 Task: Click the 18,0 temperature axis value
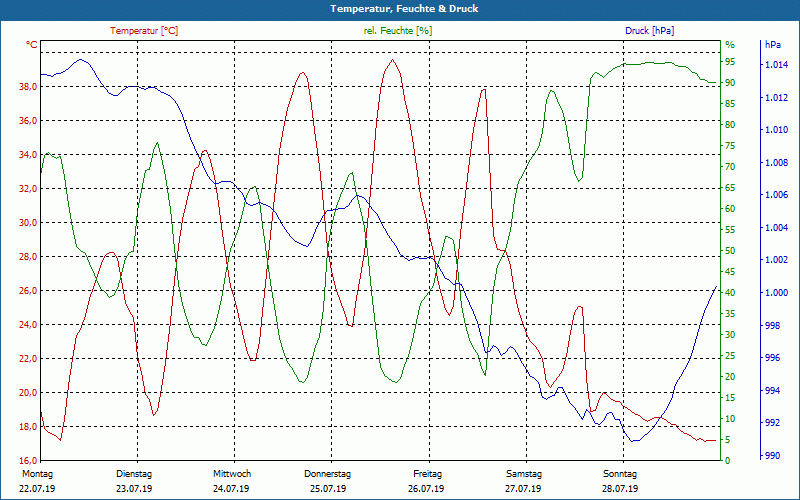tap(28, 427)
